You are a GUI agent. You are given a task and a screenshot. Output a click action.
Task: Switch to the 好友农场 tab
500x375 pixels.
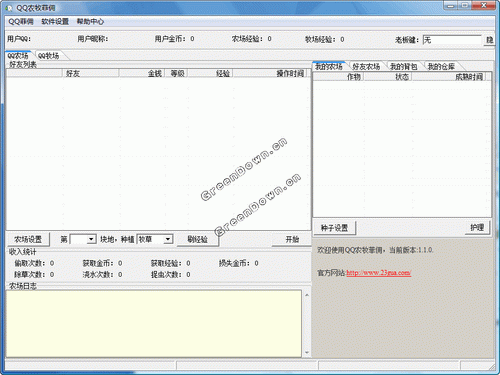[x=366, y=67]
